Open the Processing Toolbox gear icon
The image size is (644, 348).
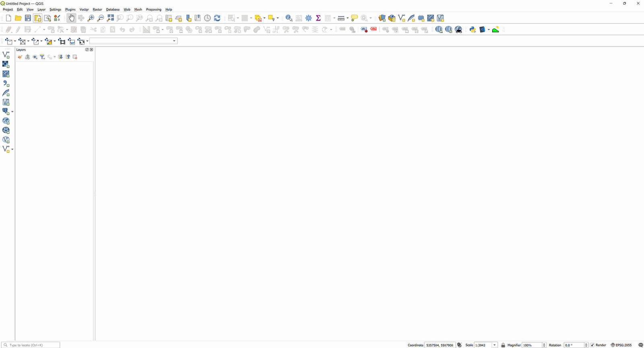308,18
